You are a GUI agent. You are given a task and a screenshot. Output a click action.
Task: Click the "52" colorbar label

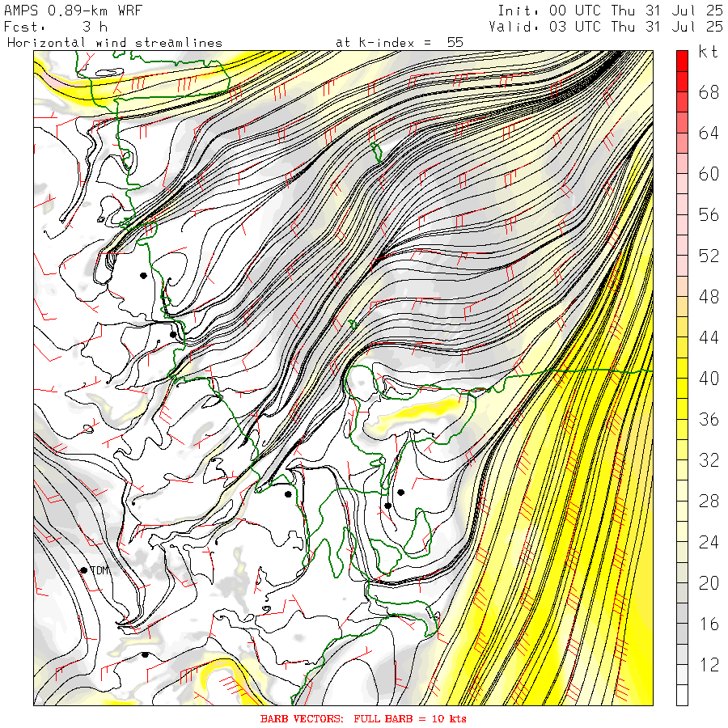709,256
